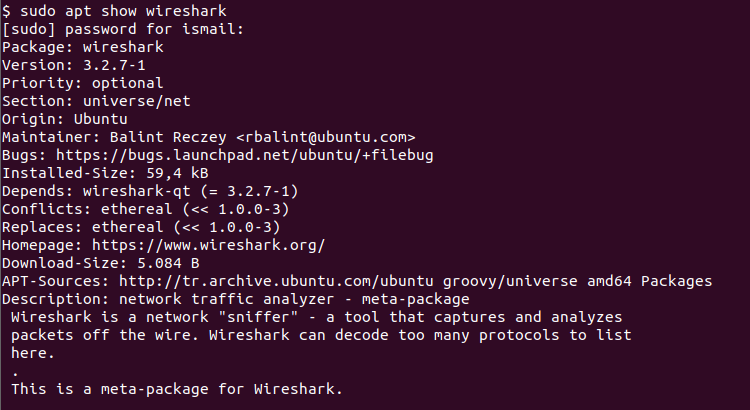Click the version number 3.2.7-1 text

(x=114, y=65)
